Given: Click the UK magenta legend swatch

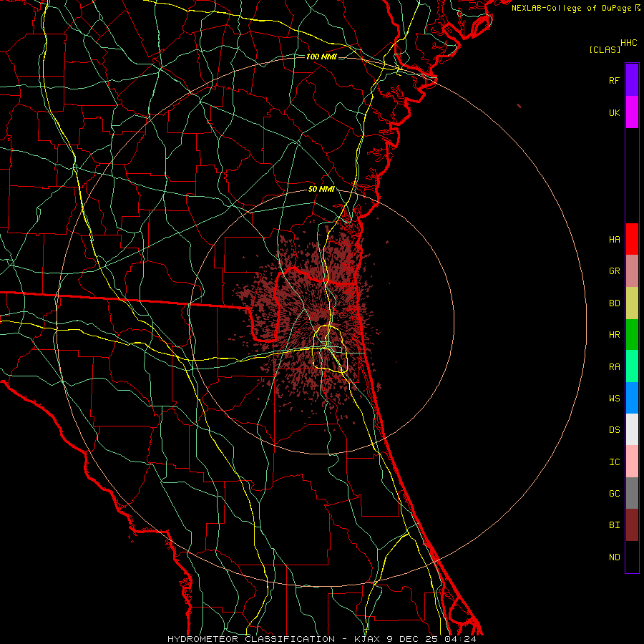Looking at the screenshot, I should pyautogui.click(x=632, y=112).
